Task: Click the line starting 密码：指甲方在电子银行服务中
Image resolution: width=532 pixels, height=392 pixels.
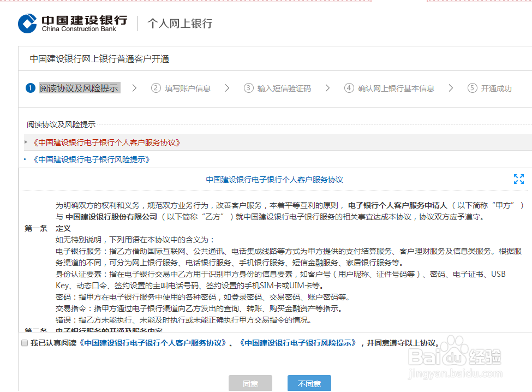Action: [x=202, y=297]
